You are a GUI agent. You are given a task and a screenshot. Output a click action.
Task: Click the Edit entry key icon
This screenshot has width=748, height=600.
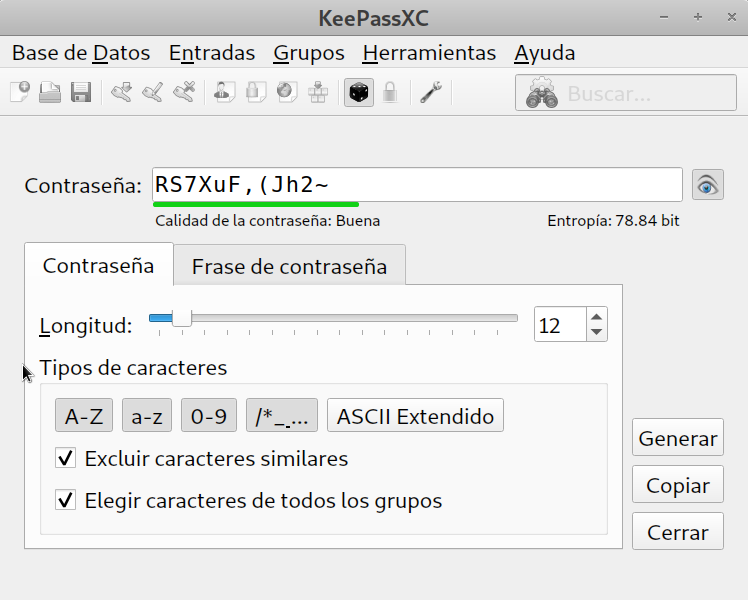(x=153, y=92)
